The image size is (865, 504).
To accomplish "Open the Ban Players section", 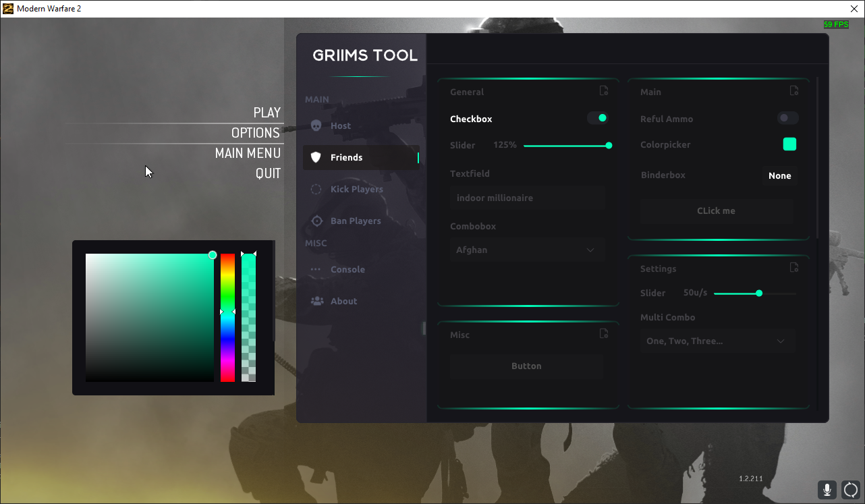I will (361, 221).
